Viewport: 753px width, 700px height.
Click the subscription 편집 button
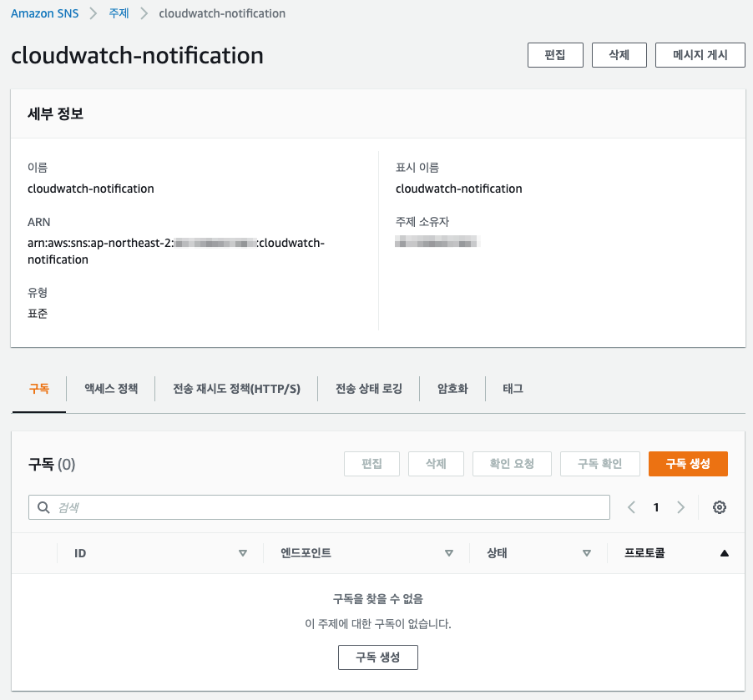click(371, 464)
